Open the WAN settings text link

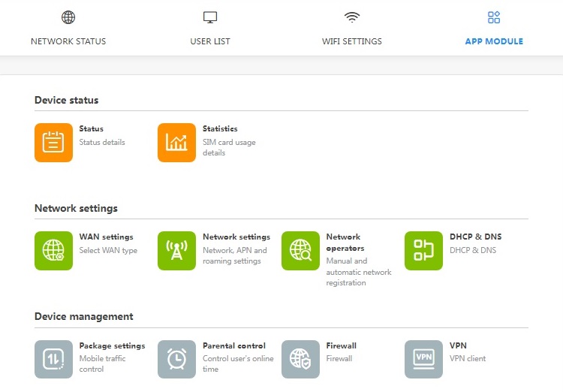106,237
